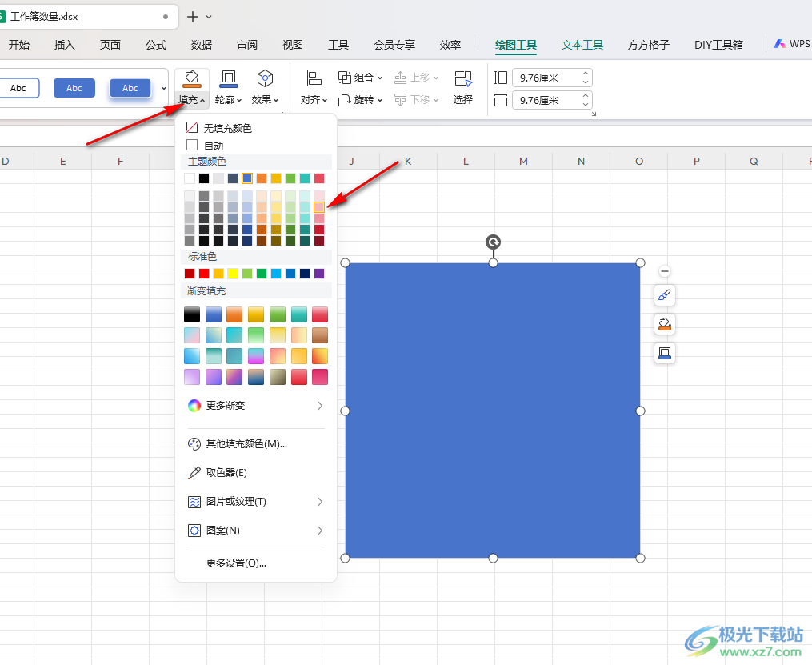Expand the shape styles gallery arrow
Viewport: 812px width, 665px height.
164,87
